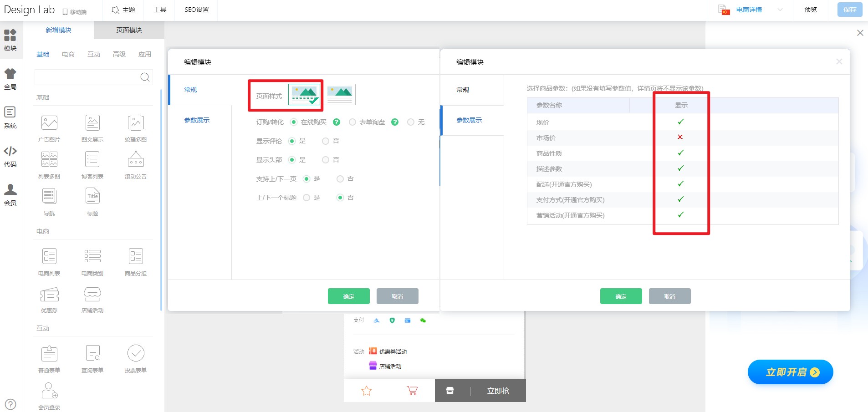
Task: Set 显示评论 to 否
Action: [x=326, y=141]
